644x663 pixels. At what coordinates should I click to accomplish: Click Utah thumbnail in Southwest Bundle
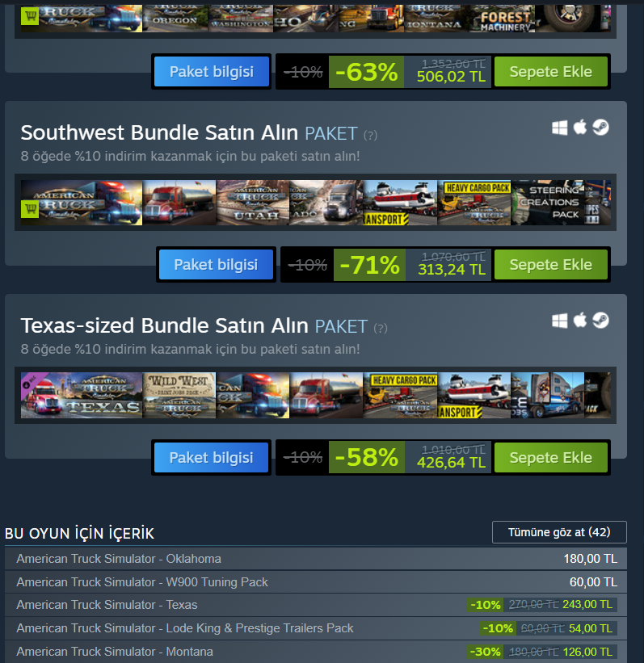tap(253, 203)
